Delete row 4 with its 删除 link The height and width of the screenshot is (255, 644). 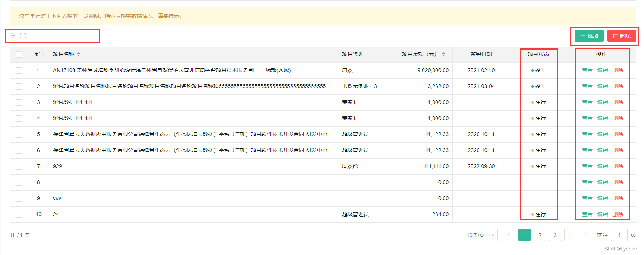tap(618, 118)
